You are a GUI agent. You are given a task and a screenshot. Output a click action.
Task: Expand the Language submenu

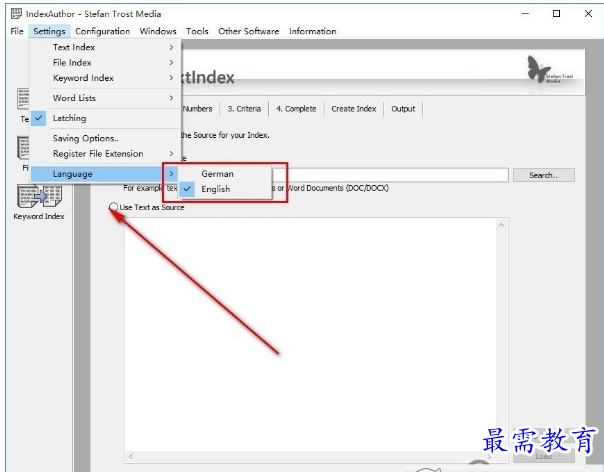105,174
